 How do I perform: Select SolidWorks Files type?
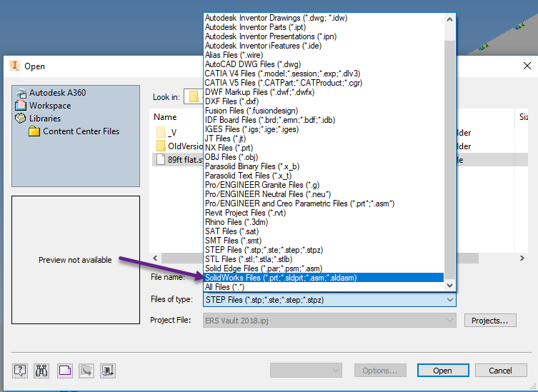(x=324, y=278)
